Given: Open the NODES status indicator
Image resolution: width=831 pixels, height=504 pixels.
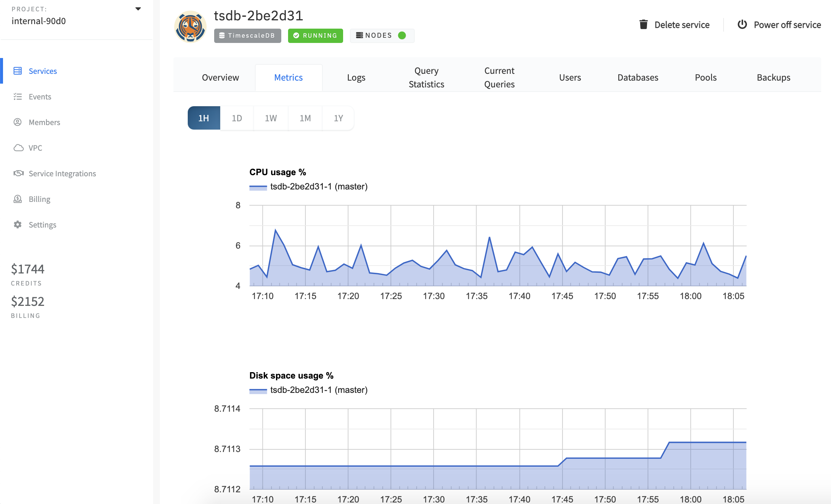Looking at the screenshot, I should (382, 35).
